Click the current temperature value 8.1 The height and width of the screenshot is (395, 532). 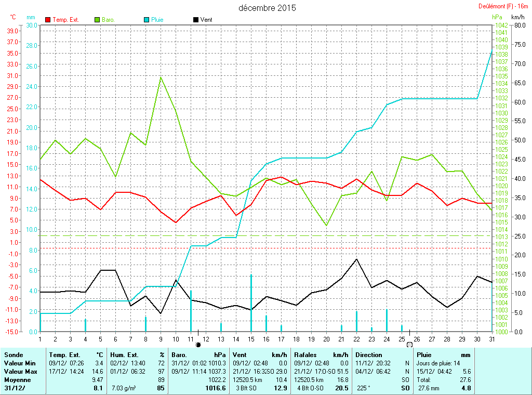click(x=98, y=388)
